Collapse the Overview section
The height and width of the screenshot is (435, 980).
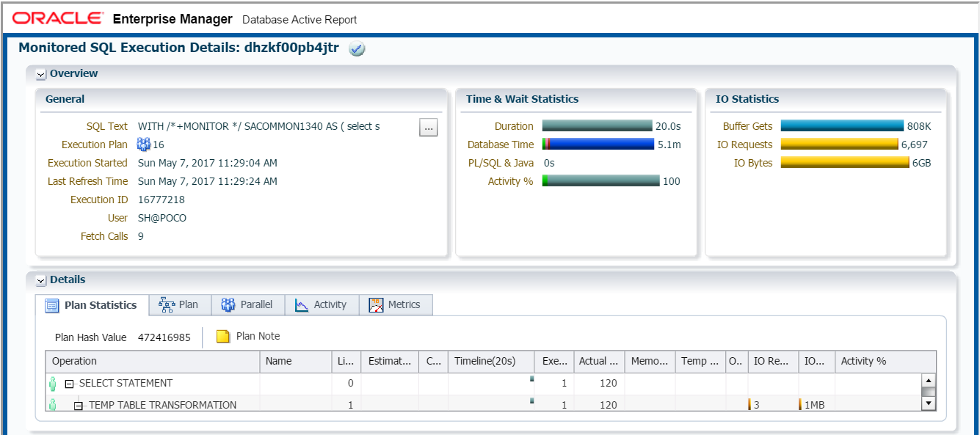click(x=41, y=74)
